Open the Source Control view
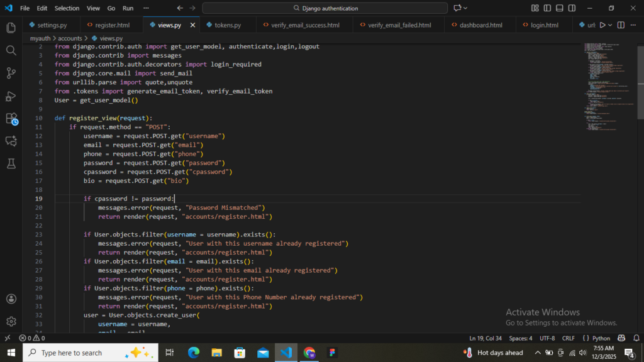The image size is (644, 362). click(x=10, y=74)
